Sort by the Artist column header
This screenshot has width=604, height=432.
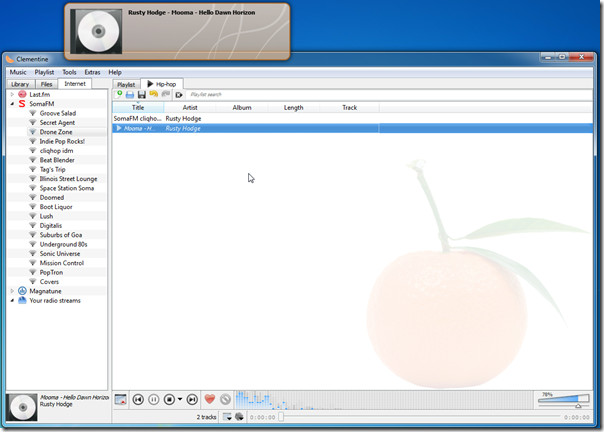[190, 108]
